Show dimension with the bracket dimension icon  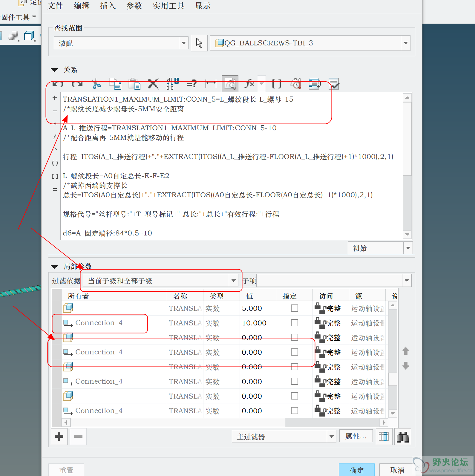tap(211, 84)
